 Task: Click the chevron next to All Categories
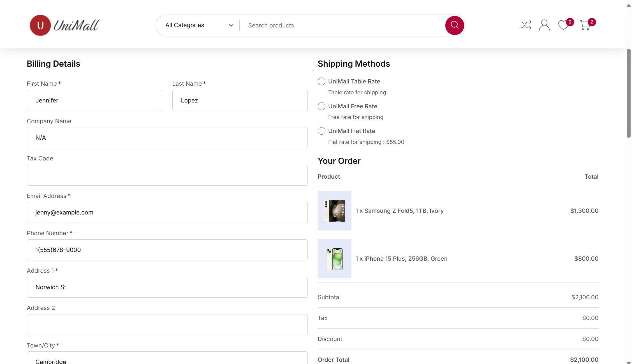click(x=231, y=25)
